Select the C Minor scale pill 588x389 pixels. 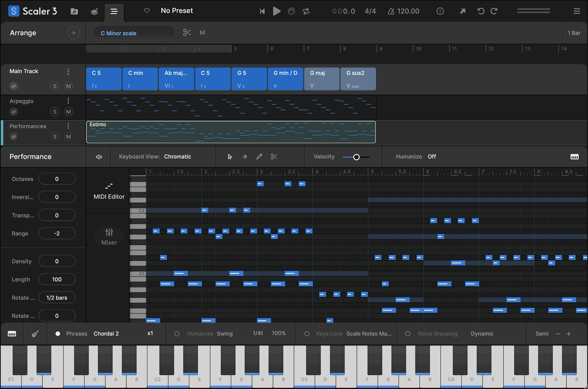134,33
